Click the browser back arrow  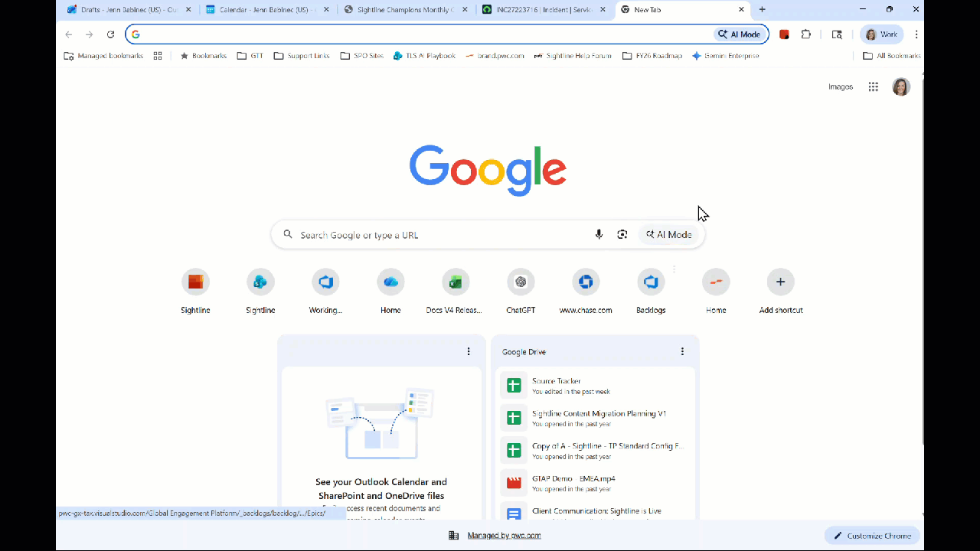tap(69, 34)
